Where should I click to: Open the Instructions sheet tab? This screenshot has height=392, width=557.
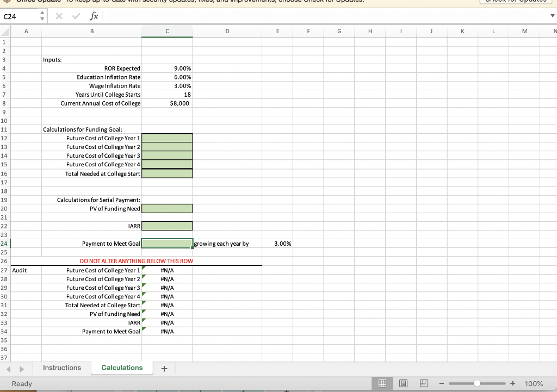click(62, 368)
